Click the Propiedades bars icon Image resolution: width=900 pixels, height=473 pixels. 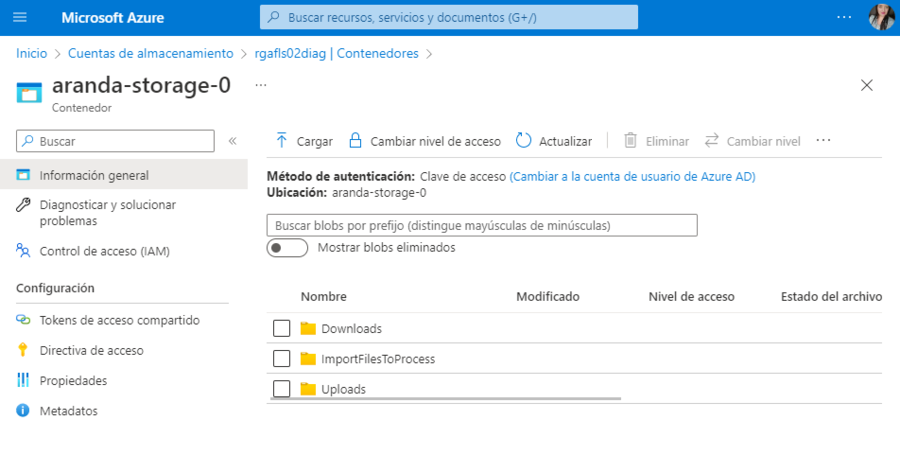[x=23, y=380]
